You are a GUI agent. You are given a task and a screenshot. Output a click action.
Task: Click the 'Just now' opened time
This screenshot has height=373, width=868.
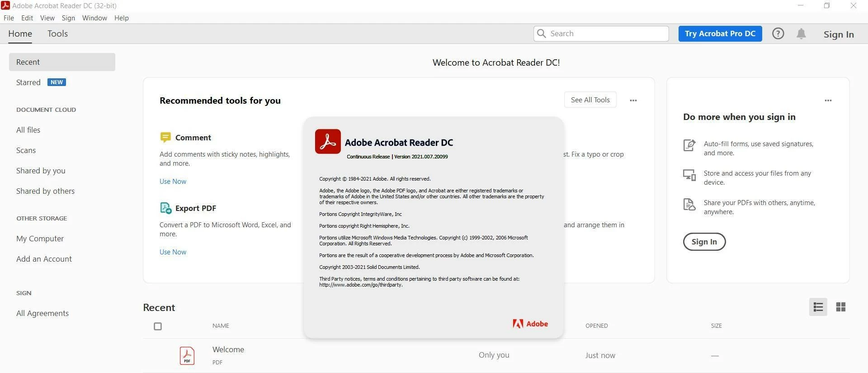[600, 356]
